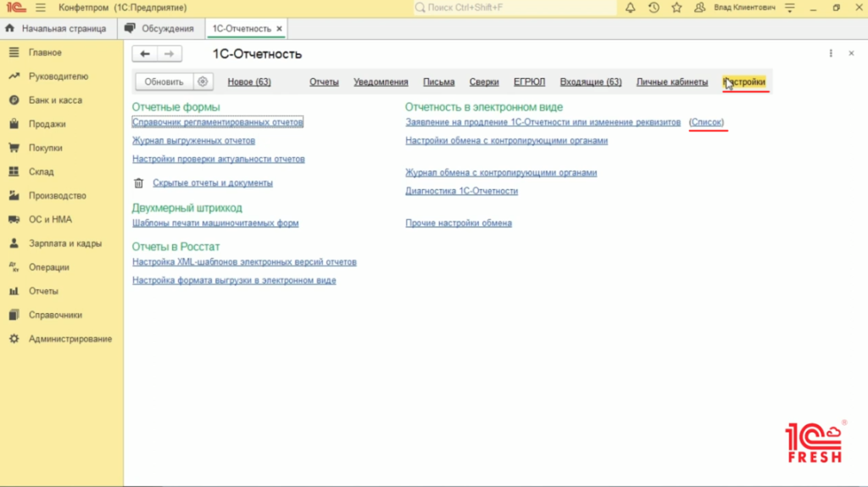Image resolution: width=868 pixels, height=487 pixels.
Task: Click the Влад Клиентович user name
Action: [x=744, y=8]
